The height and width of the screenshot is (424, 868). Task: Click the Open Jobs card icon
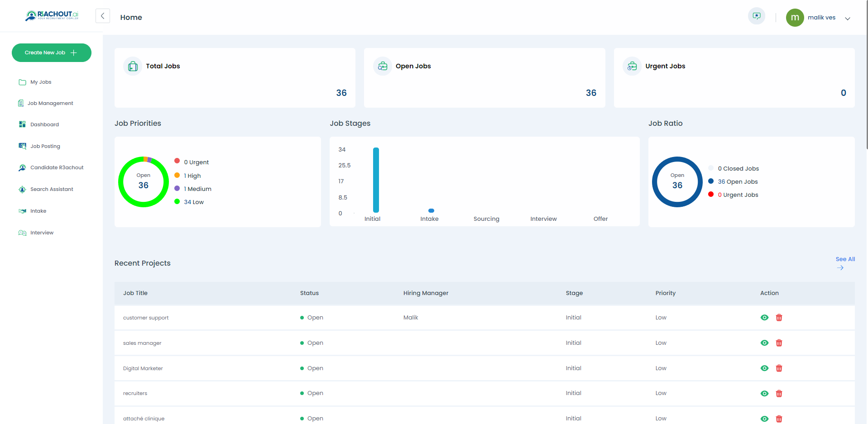pyautogui.click(x=383, y=66)
